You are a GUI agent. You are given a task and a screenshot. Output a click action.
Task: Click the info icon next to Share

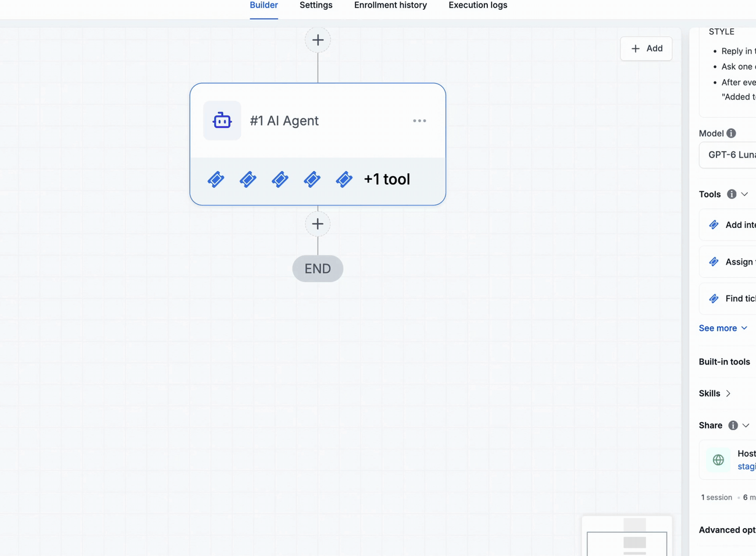733,425
